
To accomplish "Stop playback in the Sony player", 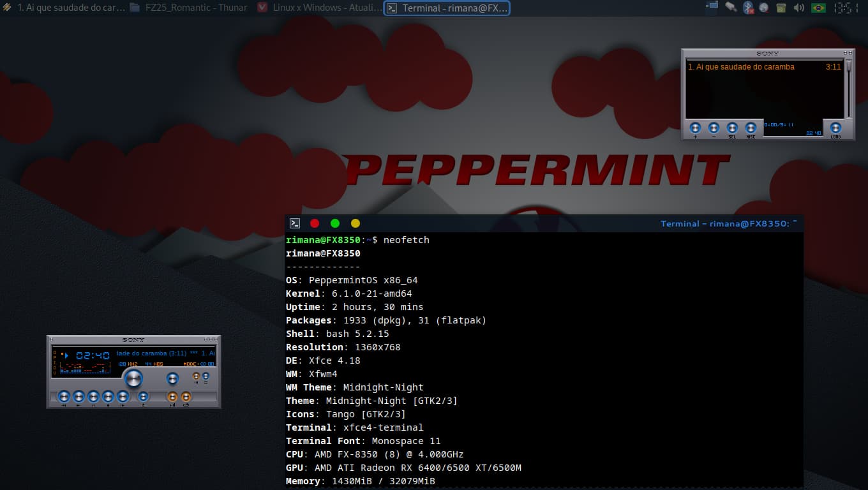I will click(108, 397).
